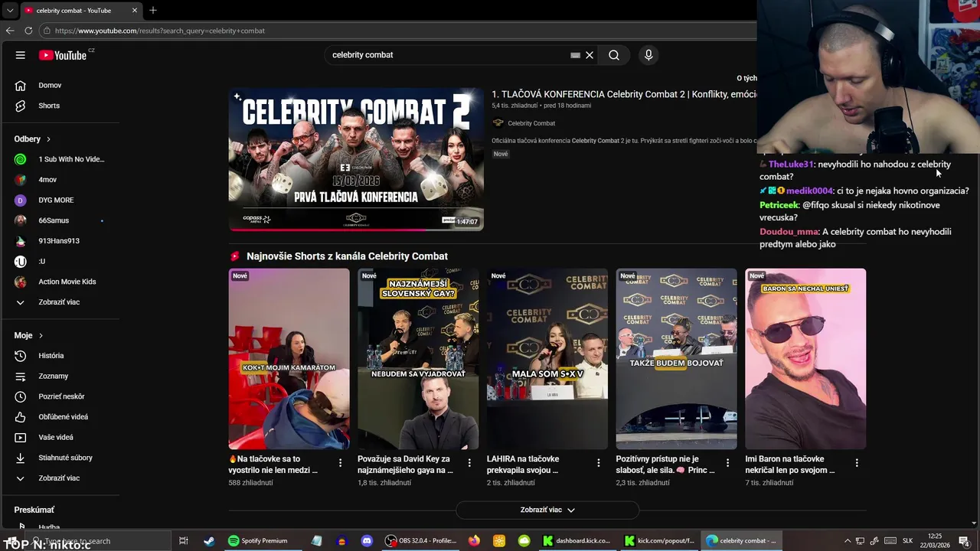Open title 'Imi Baron na tlačovke nekričal'
980x551 pixels.
[x=790, y=465]
